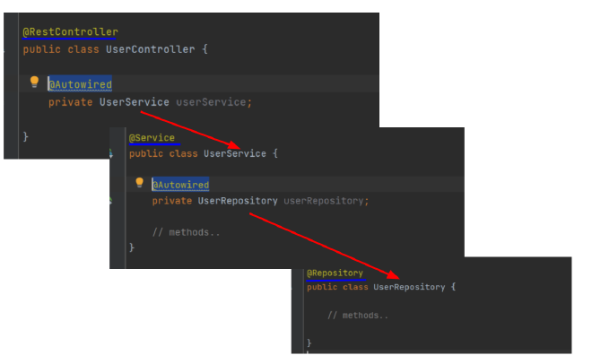Image resolution: width=592 pixels, height=364 pixels.
Task: Click the UserService type in the userService field
Action: pos(134,102)
